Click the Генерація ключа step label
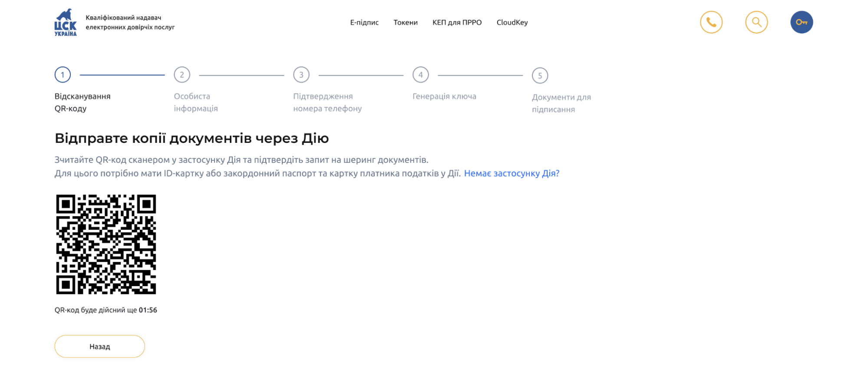This screenshot has width=868, height=380. (444, 96)
